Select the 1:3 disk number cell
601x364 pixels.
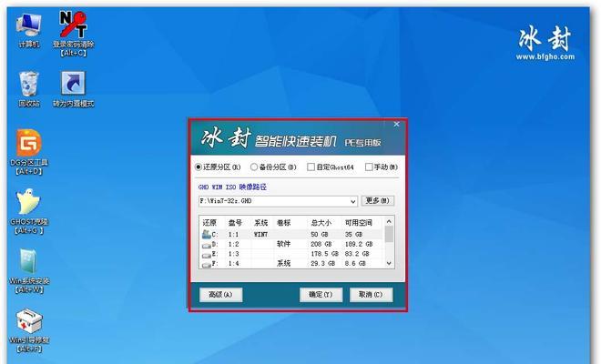(x=233, y=254)
